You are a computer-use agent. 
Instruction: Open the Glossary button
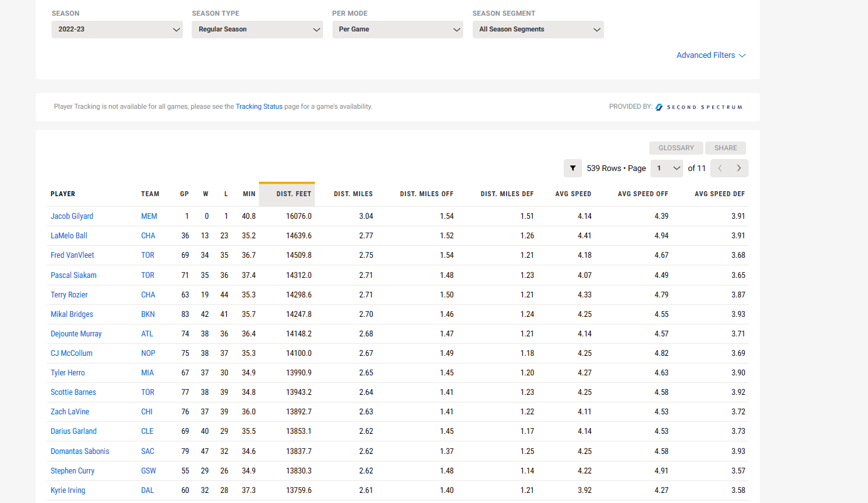tap(676, 148)
